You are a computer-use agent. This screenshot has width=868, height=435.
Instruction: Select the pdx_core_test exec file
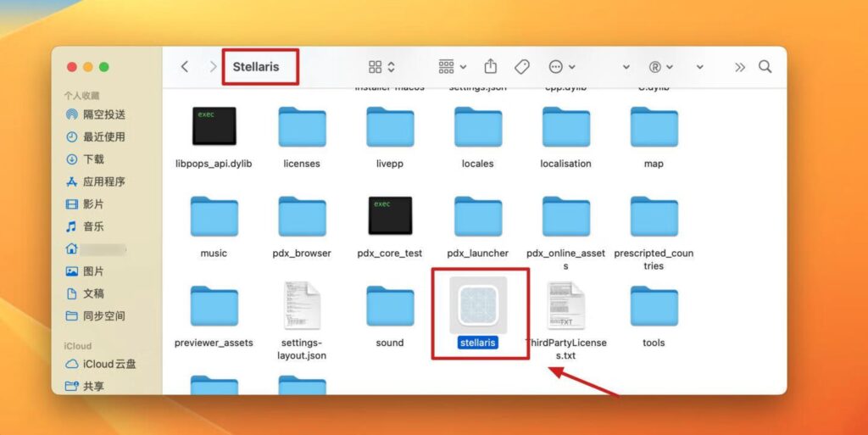[x=390, y=216]
